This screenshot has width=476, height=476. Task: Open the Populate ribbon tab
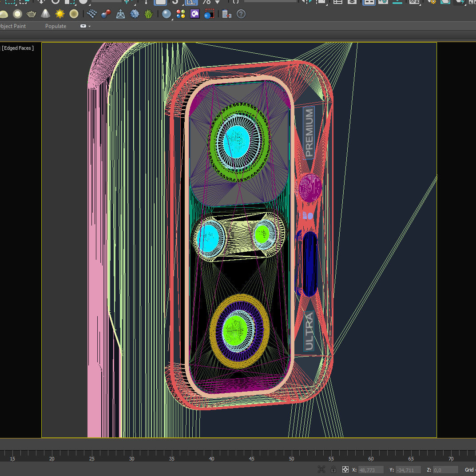point(56,26)
